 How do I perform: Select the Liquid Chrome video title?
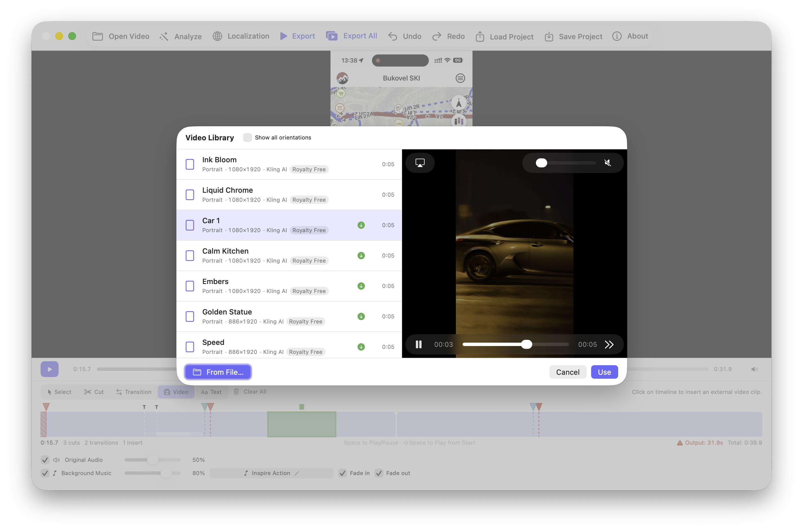tap(228, 190)
